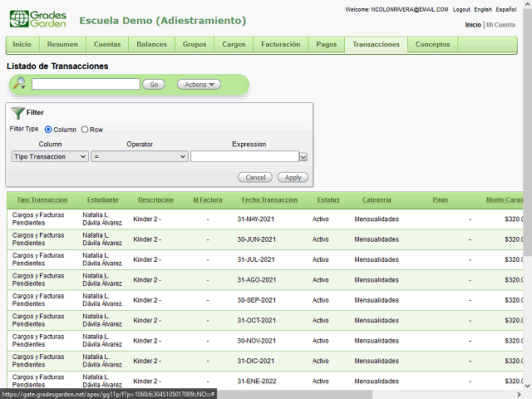
Task: Click the Logout link
Action: (x=461, y=9)
